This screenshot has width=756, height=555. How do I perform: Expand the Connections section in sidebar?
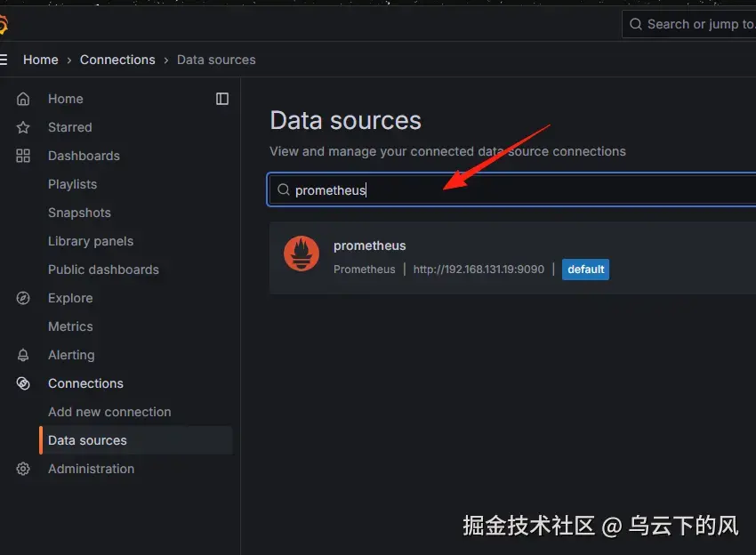tap(85, 382)
